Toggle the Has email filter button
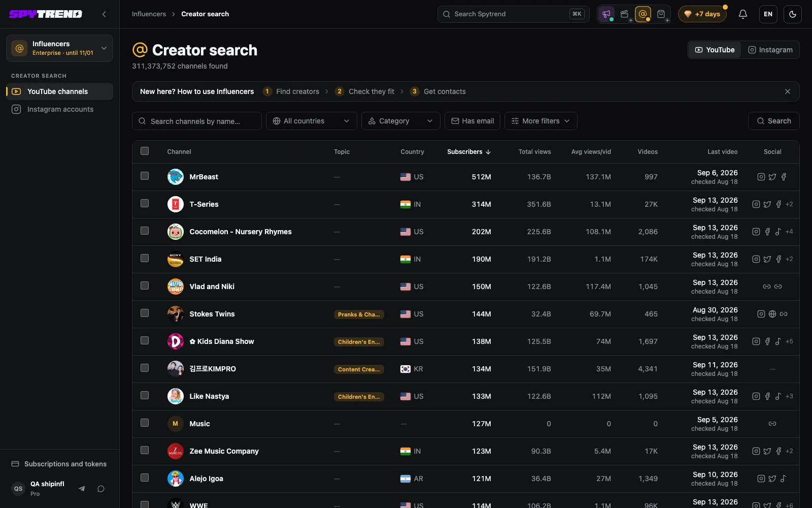Image resolution: width=812 pixels, height=508 pixels. tap(472, 121)
